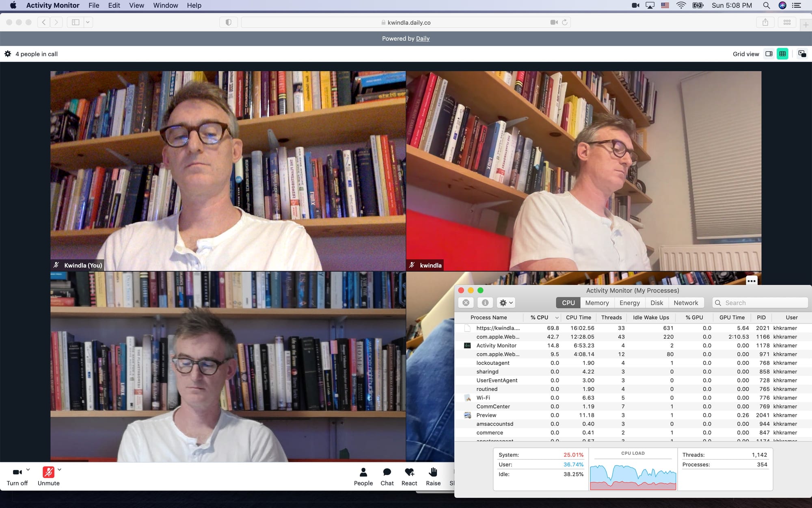Click the inspect process info button
The image size is (812, 508).
pyautogui.click(x=485, y=303)
